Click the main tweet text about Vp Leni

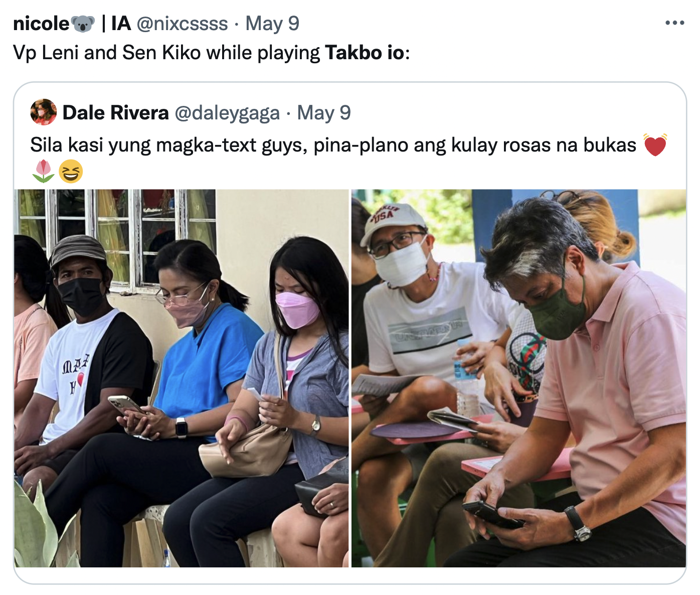pyautogui.click(x=212, y=53)
